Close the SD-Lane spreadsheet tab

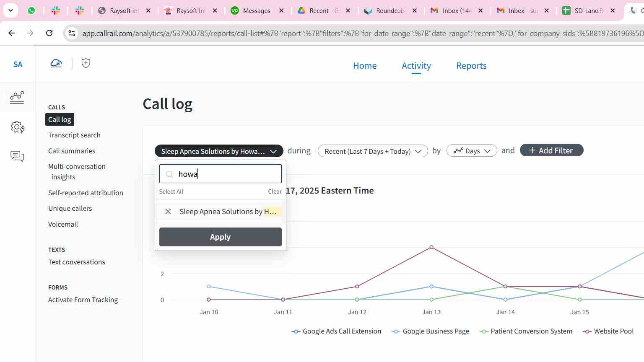tap(613, 10)
